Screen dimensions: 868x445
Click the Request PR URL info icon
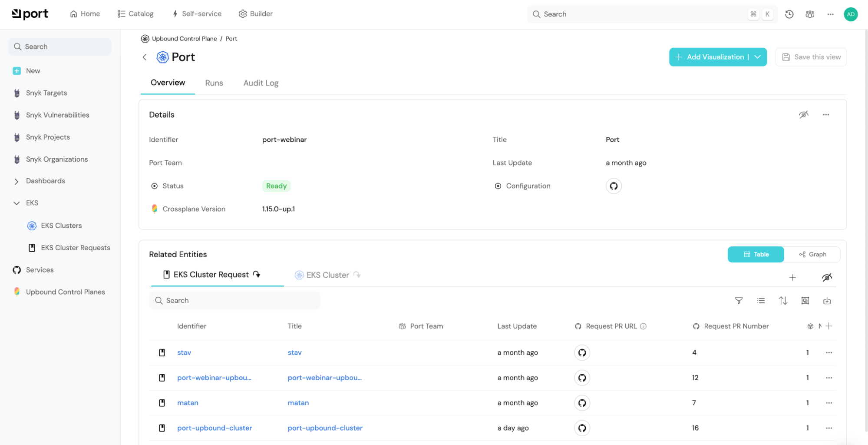point(644,326)
